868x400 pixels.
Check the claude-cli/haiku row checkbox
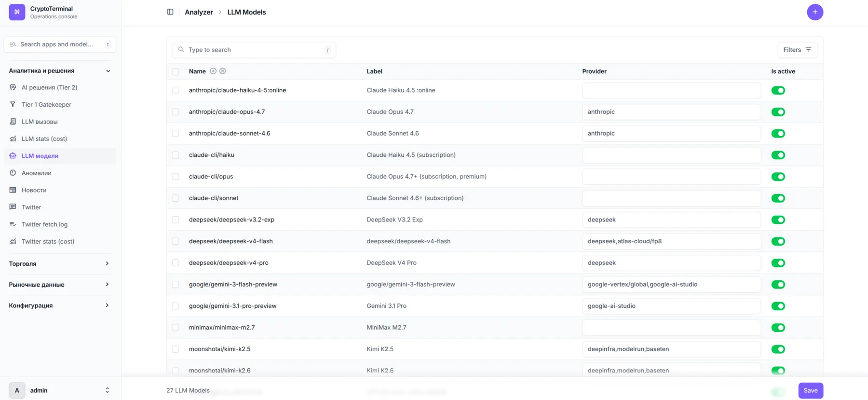click(176, 155)
